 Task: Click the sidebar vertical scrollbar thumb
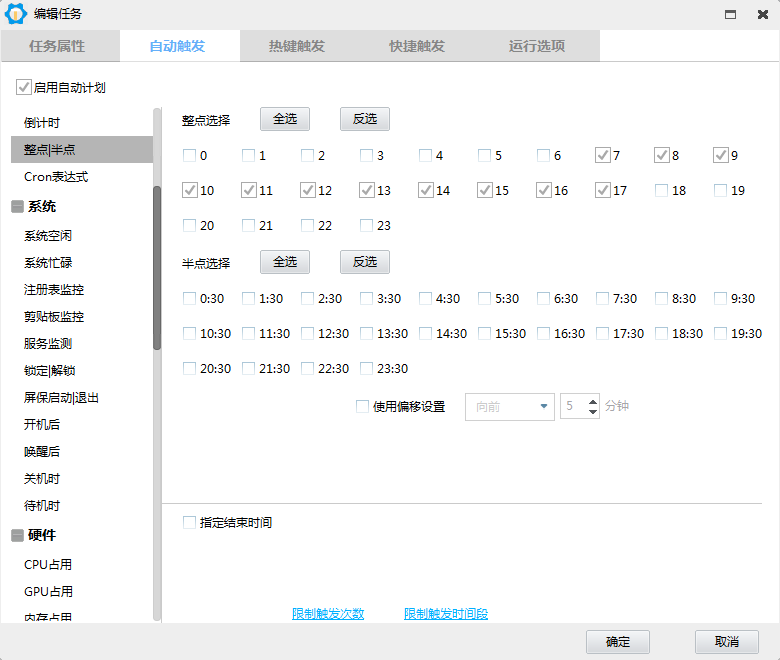click(x=157, y=267)
